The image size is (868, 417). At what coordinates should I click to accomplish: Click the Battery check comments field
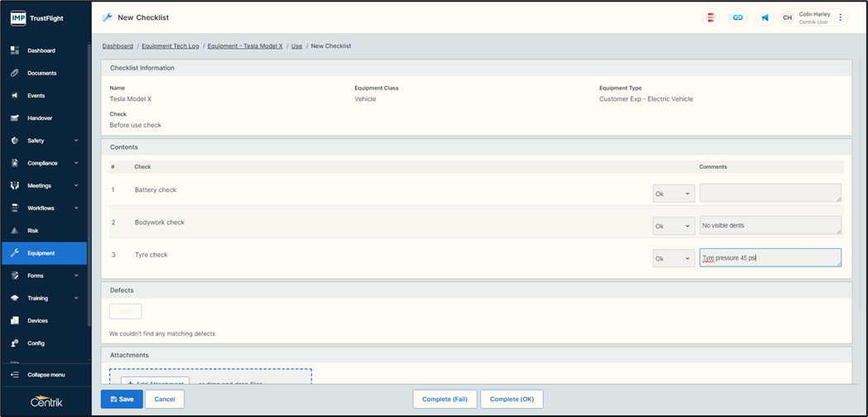(x=770, y=193)
